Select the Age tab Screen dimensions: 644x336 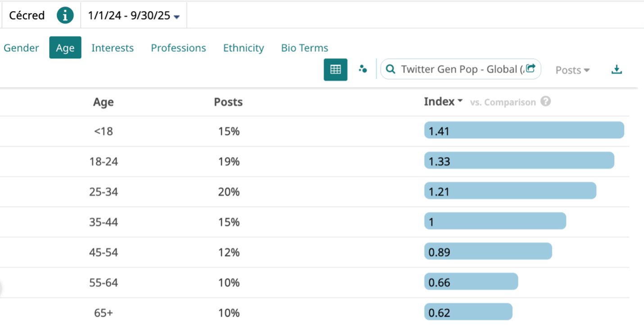[x=65, y=48]
